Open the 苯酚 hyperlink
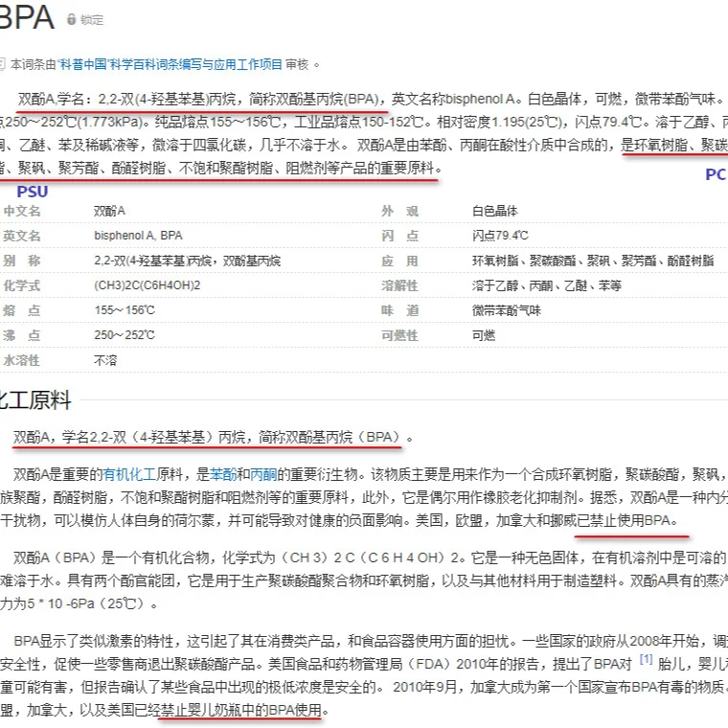Image resolution: width=728 pixels, height=728 pixels. point(223,474)
